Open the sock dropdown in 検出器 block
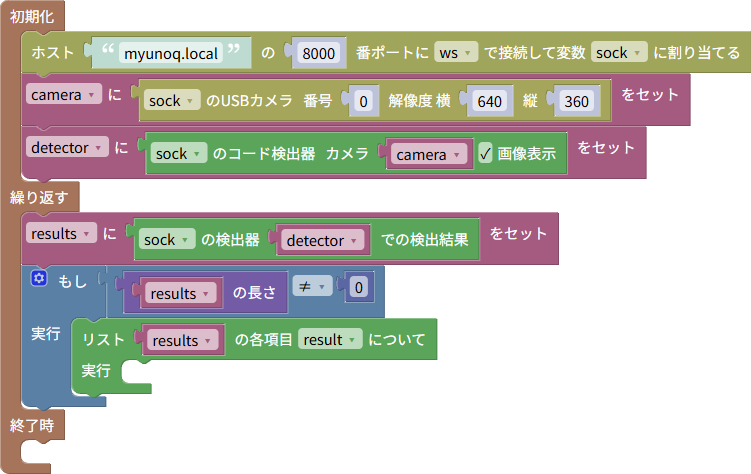 167,239
